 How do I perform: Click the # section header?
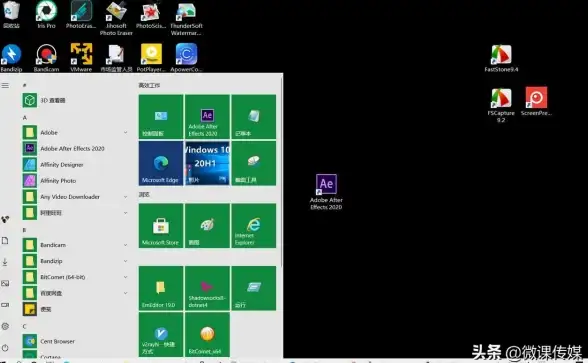point(24,86)
